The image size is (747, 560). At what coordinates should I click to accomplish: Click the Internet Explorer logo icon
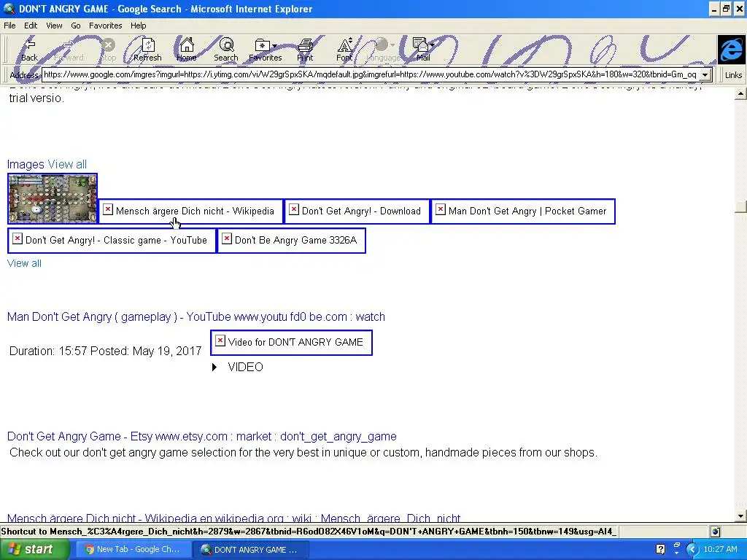pyautogui.click(x=731, y=50)
